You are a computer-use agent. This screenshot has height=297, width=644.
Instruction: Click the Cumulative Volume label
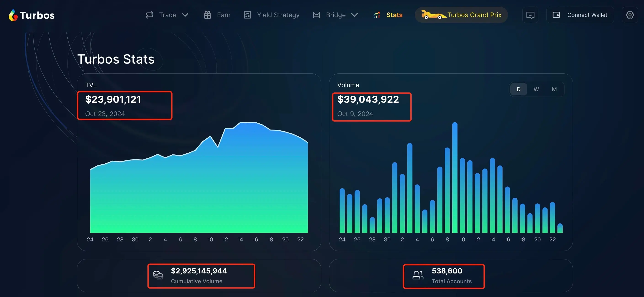click(197, 281)
